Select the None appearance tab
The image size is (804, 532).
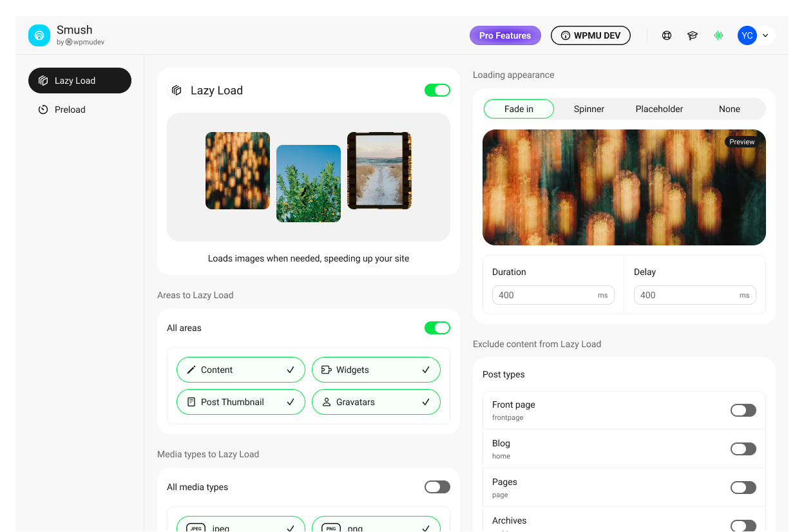729,109
